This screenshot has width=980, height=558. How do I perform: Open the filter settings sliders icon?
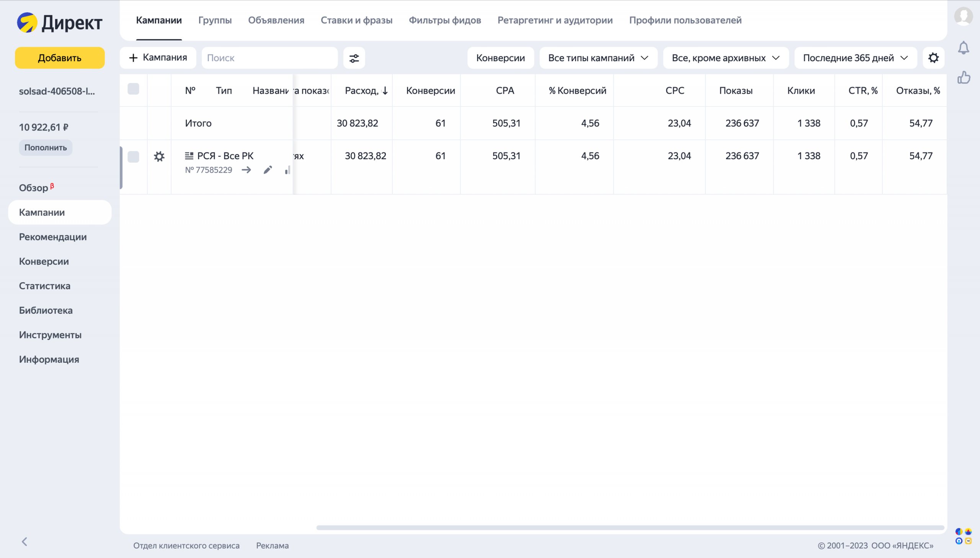(x=354, y=58)
